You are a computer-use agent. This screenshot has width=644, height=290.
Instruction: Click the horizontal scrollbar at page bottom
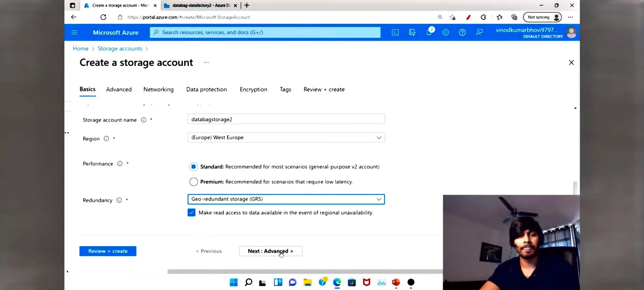pos(305,271)
